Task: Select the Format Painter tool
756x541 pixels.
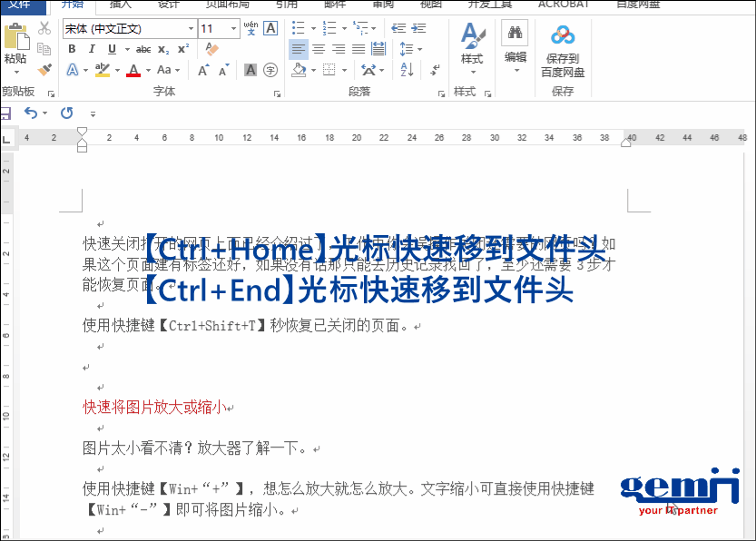Action: [45, 70]
